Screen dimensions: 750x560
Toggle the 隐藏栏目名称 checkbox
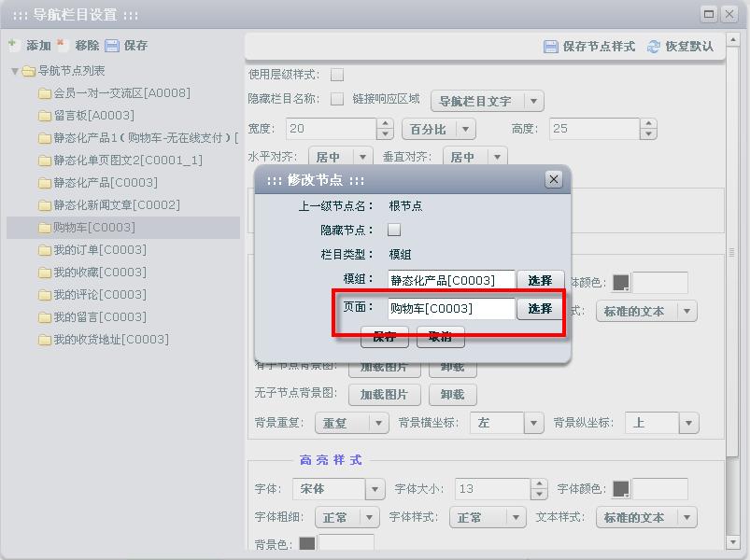(x=337, y=99)
